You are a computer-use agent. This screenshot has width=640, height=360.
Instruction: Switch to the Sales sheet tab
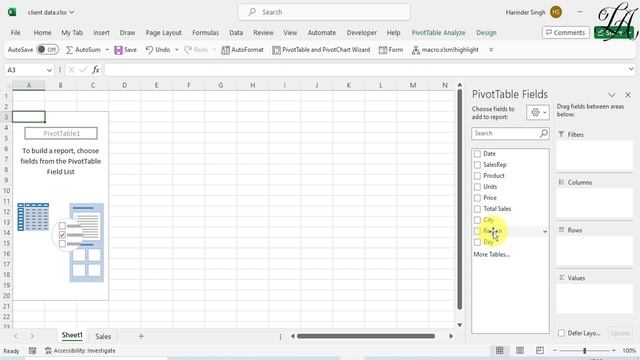coord(103,336)
